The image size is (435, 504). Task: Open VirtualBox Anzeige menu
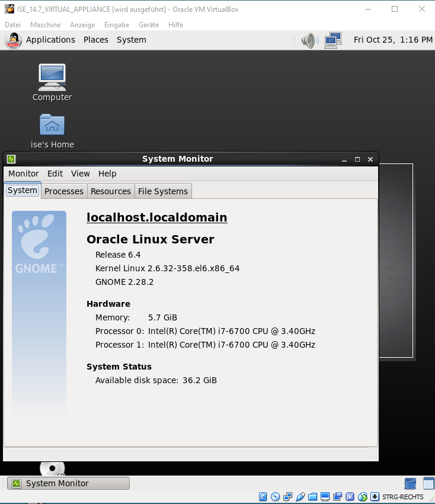coord(82,25)
